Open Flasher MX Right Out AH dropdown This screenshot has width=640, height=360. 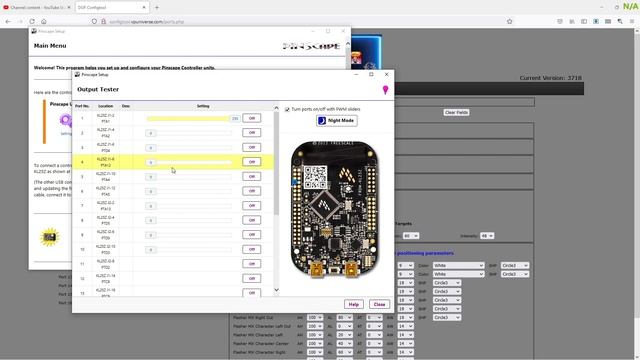pos(315,318)
